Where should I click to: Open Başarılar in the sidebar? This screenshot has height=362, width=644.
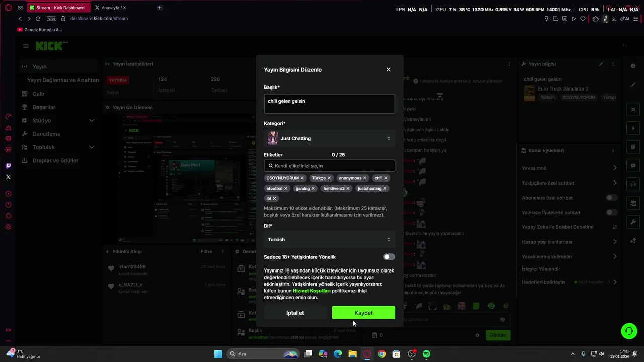coord(59,107)
